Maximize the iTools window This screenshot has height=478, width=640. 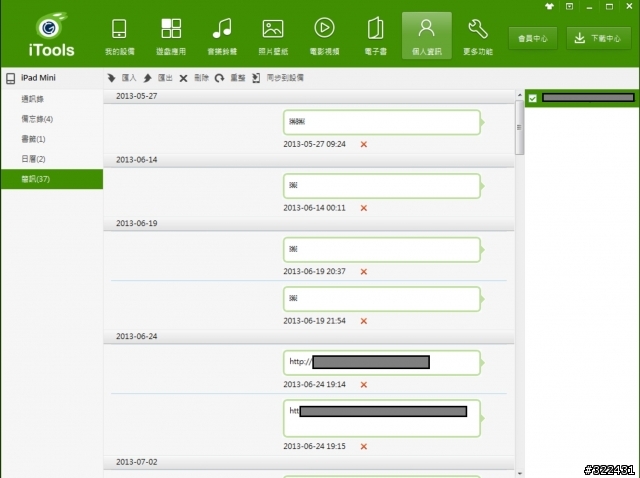coord(609,7)
